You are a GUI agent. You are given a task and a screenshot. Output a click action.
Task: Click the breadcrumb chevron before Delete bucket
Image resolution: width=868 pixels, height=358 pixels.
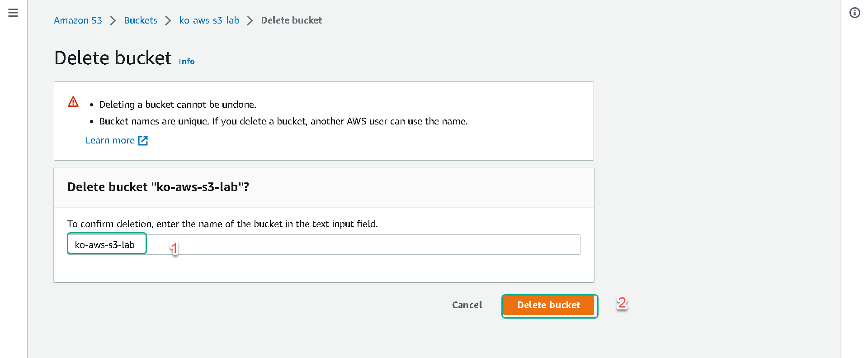250,21
